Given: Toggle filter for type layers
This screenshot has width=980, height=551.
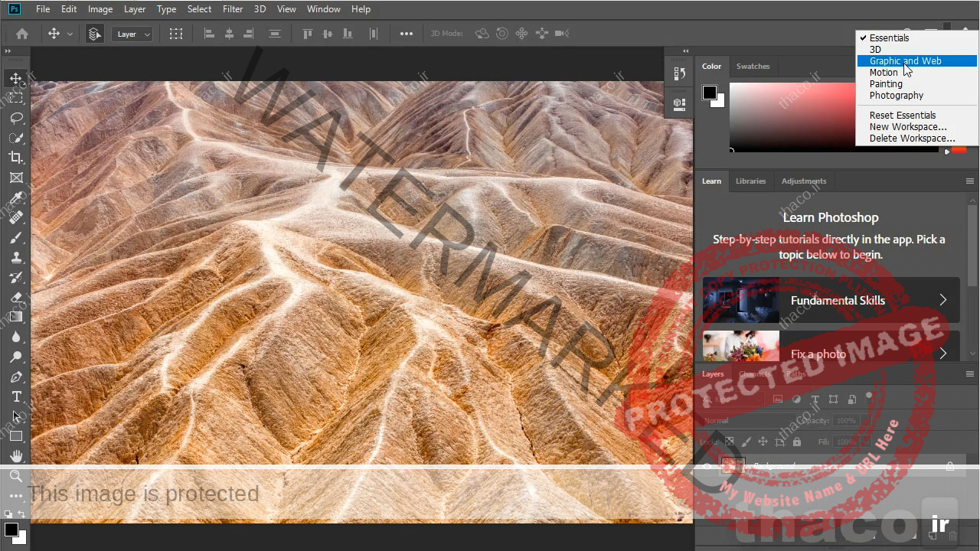Looking at the screenshot, I should click(x=815, y=399).
